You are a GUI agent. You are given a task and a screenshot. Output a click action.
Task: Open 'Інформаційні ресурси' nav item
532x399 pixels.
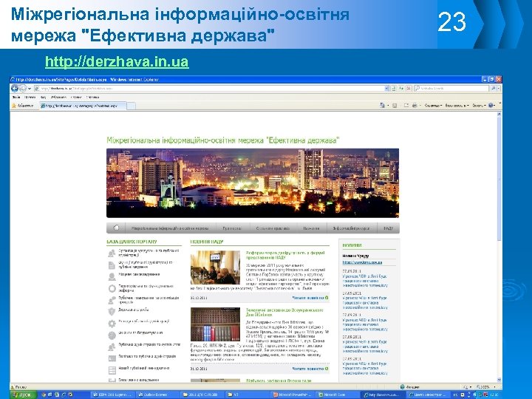pyautogui.click(x=351, y=228)
